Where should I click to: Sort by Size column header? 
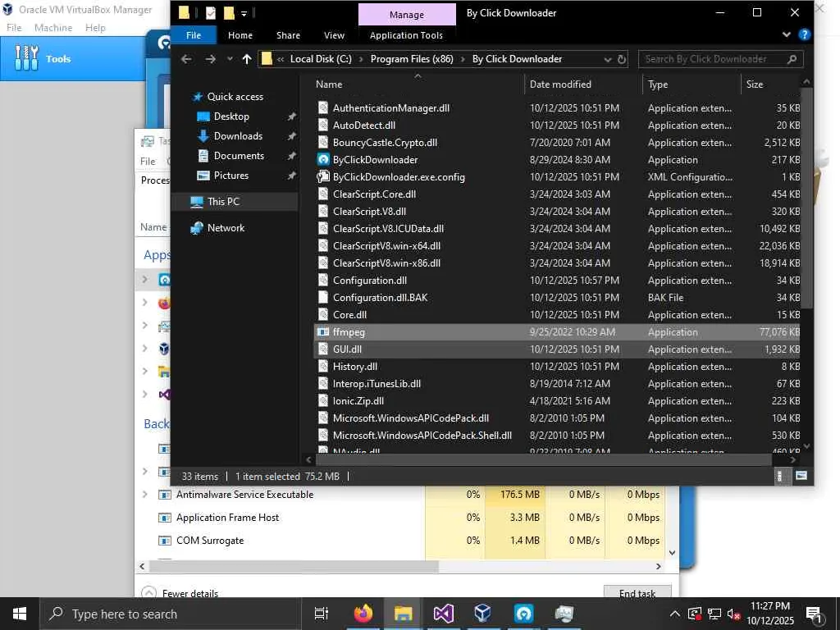pyautogui.click(x=755, y=84)
